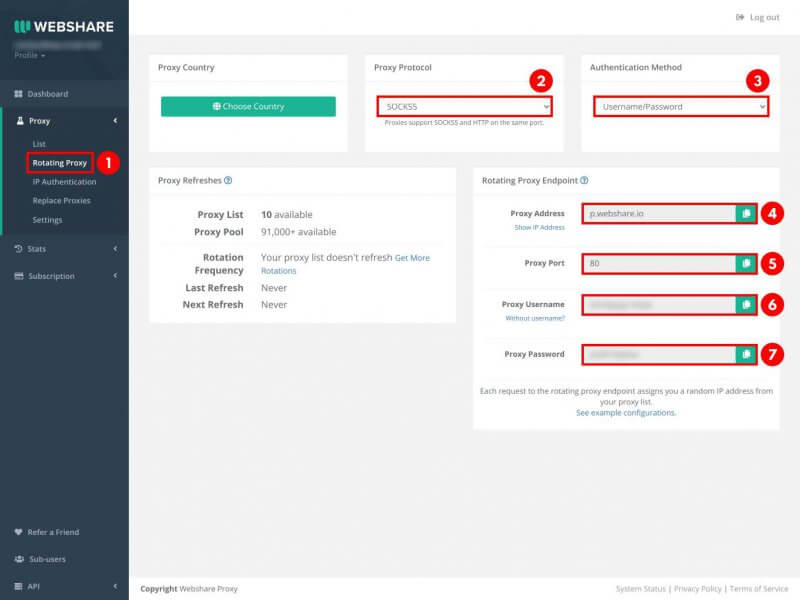Open the Profile dropdown
The height and width of the screenshot is (600, 800).
(30, 55)
